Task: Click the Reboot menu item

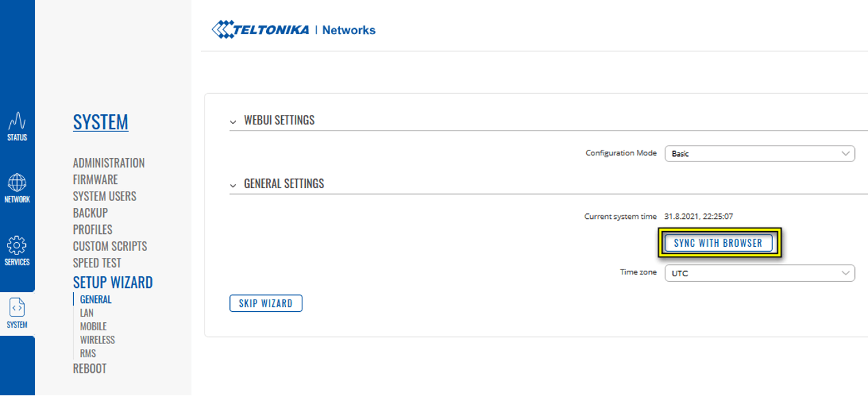Action: tap(90, 369)
